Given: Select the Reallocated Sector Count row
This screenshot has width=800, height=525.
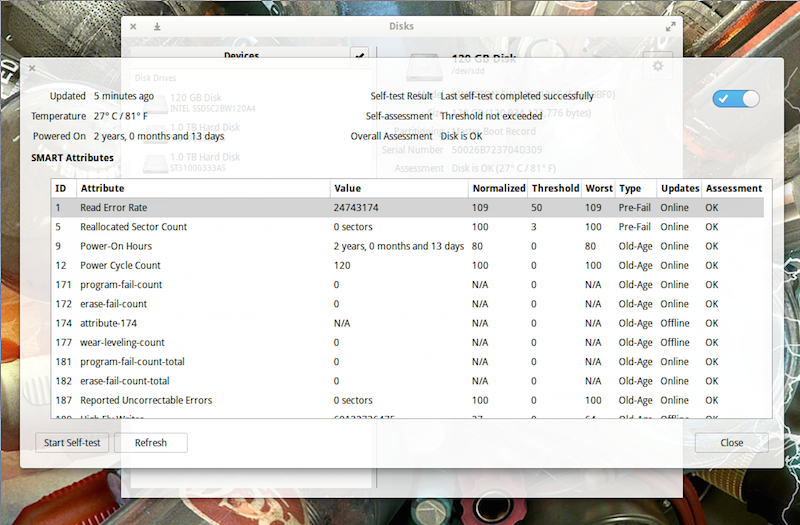Looking at the screenshot, I should [408, 227].
